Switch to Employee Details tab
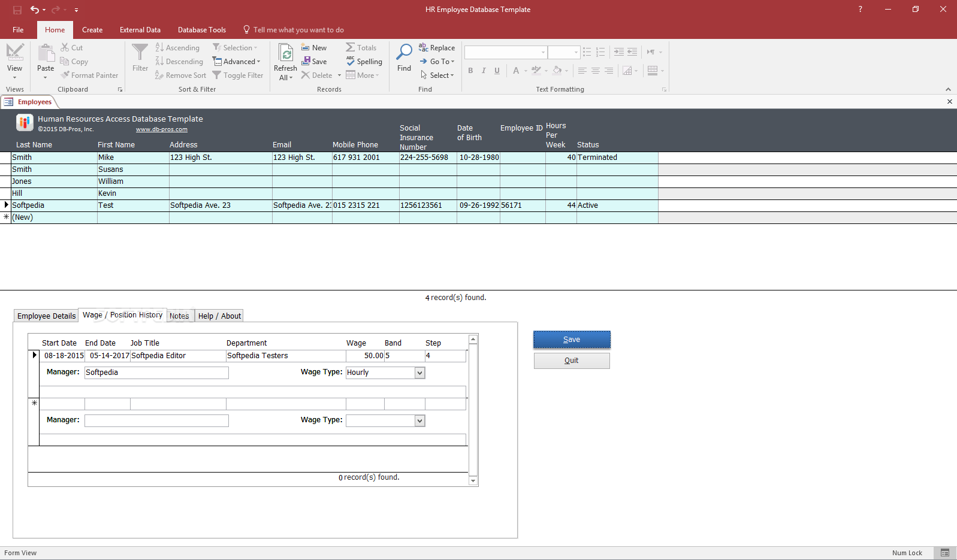 [47, 316]
